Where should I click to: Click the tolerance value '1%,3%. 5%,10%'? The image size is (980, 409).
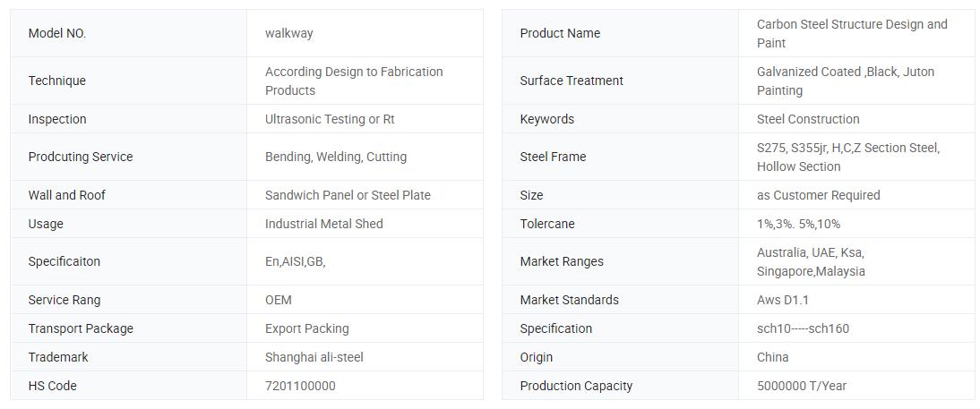[x=798, y=224]
